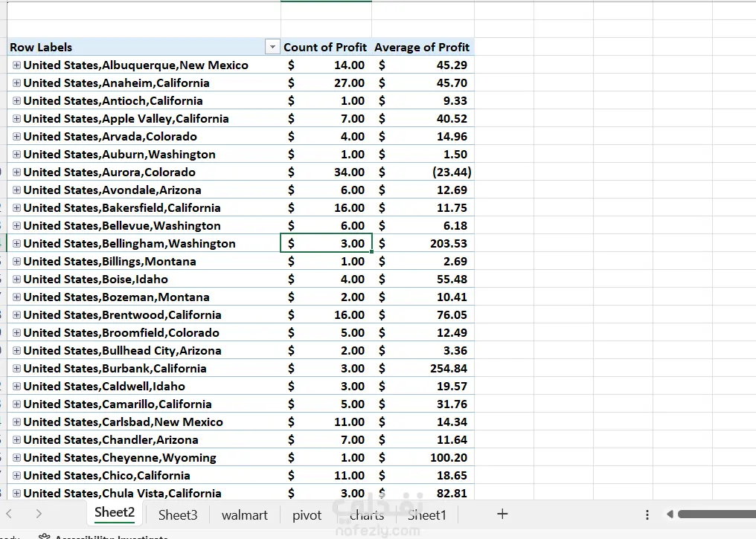Expand the Cheyenne, Wyoming row
This screenshot has height=539, width=756.
(16, 457)
